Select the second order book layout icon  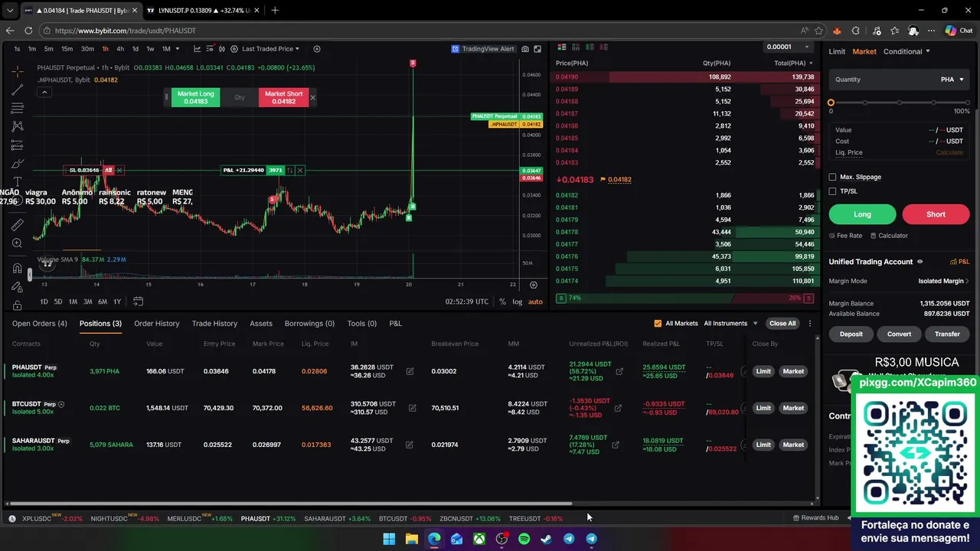(576, 47)
